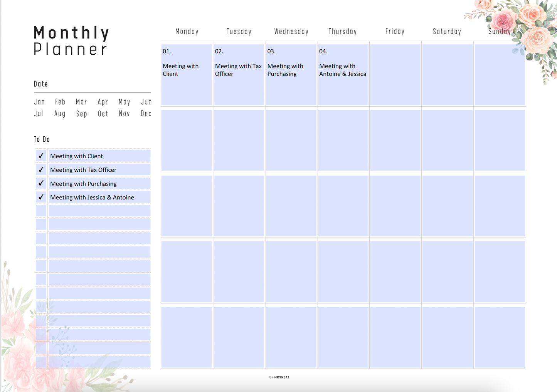This screenshot has height=392, width=557.
Task: Click the Meeting with Client to-do field
Action: tap(99, 156)
